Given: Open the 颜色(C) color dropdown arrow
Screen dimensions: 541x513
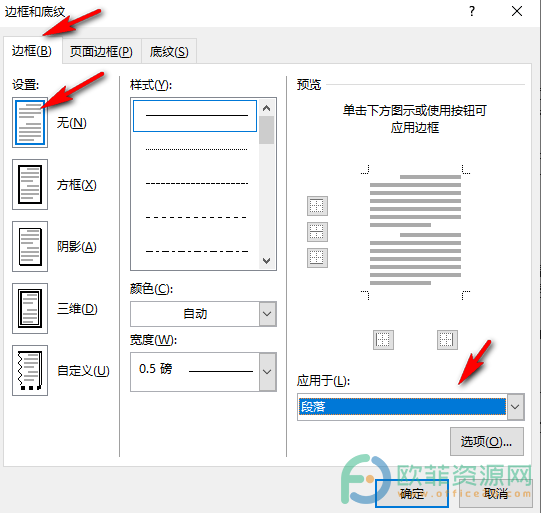Looking at the screenshot, I should pyautogui.click(x=267, y=314).
